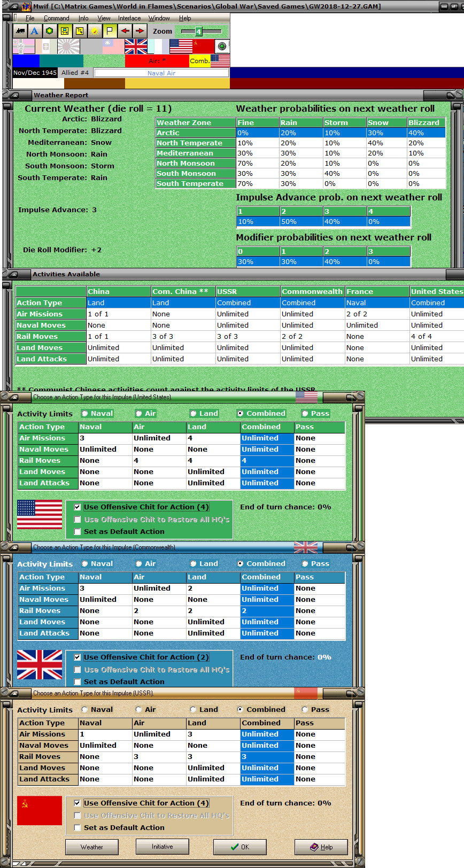Click the red Air: * phase box

pyautogui.click(x=157, y=60)
